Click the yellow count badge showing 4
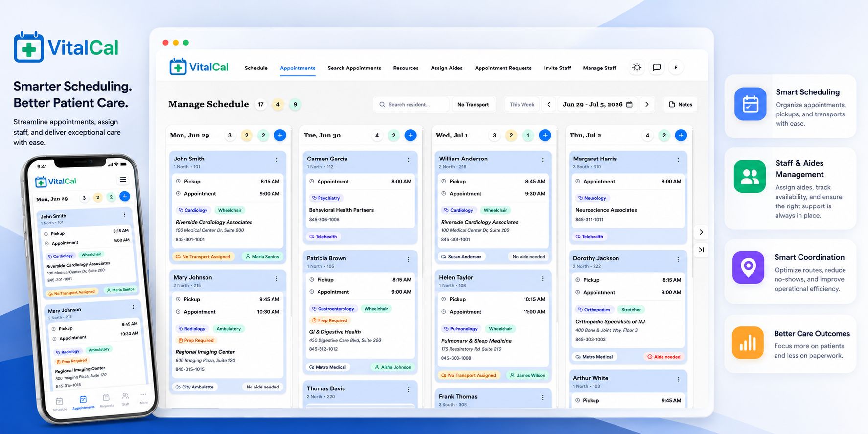 278,104
